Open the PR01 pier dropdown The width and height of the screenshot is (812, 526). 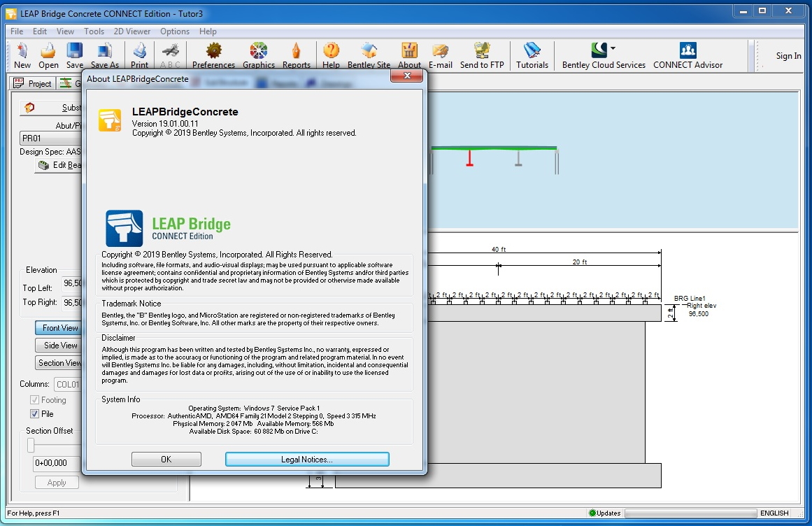tap(51, 138)
